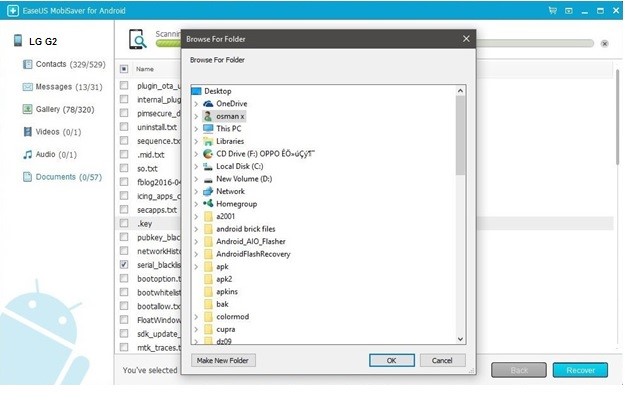Click the Videos film icon

click(x=28, y=132)
